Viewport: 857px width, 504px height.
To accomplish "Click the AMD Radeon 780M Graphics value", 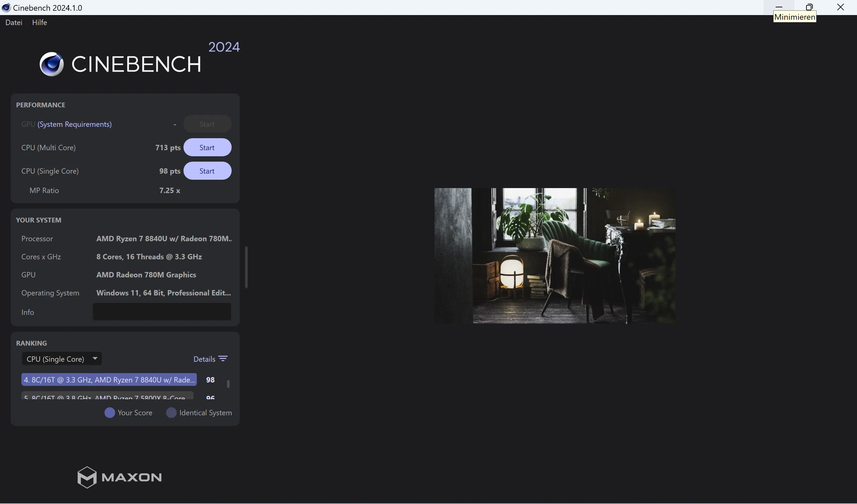I will point(146,275).
